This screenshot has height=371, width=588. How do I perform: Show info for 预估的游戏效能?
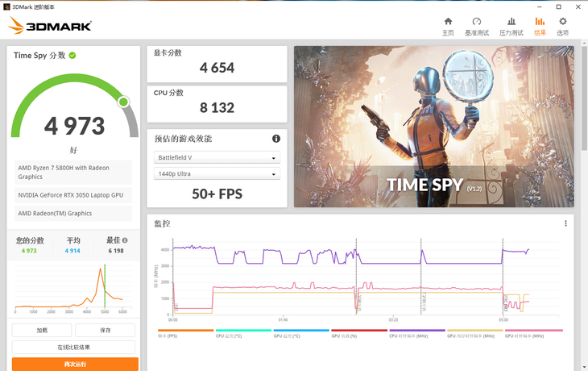point(276,139)
